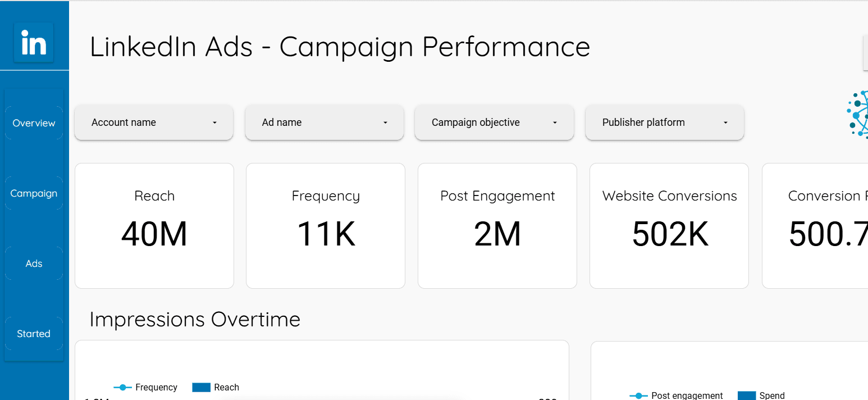This screenshot has width=868, height=400.
Task: Expand the Ad name filter
Action: click(x=325, y=122)
